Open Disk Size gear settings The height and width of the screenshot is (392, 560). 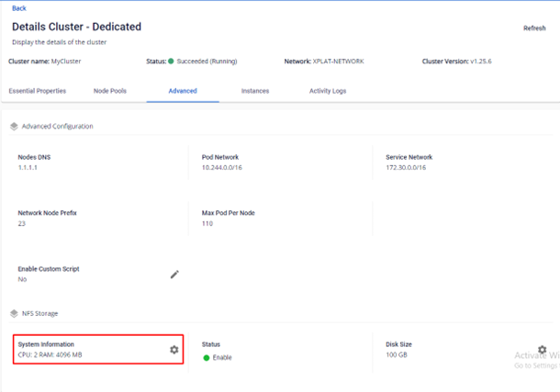click(x=542, y=350)
